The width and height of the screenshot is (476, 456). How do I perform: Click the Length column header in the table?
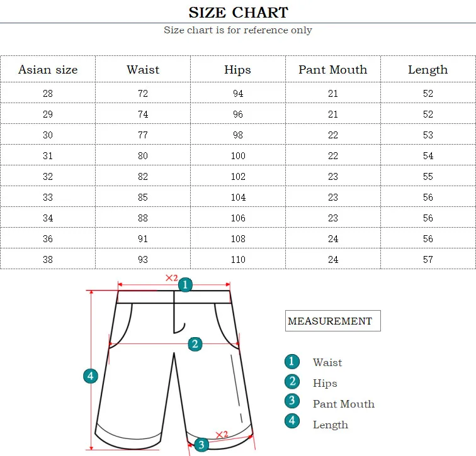[428, 70]
